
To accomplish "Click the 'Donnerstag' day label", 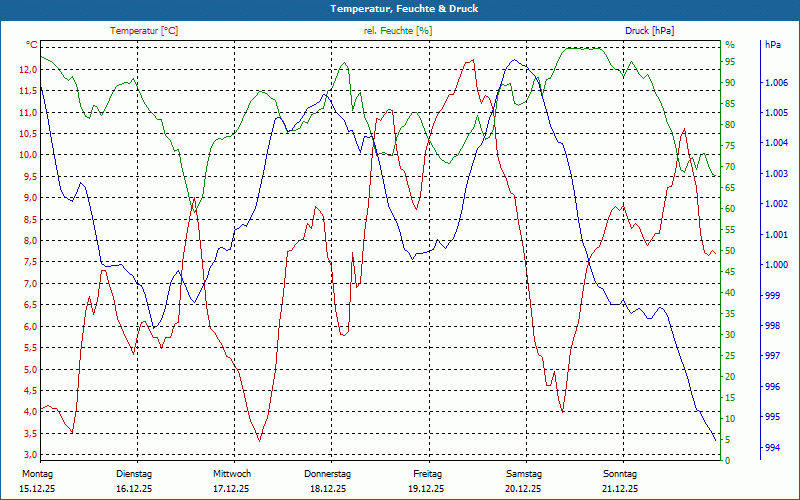I will [328, 474].
